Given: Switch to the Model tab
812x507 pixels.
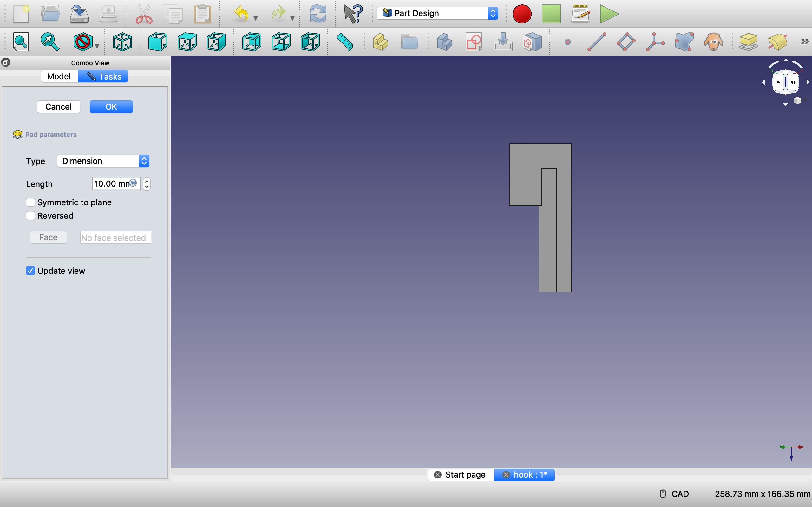Looking at the screenshot, I should pos(59,76).
